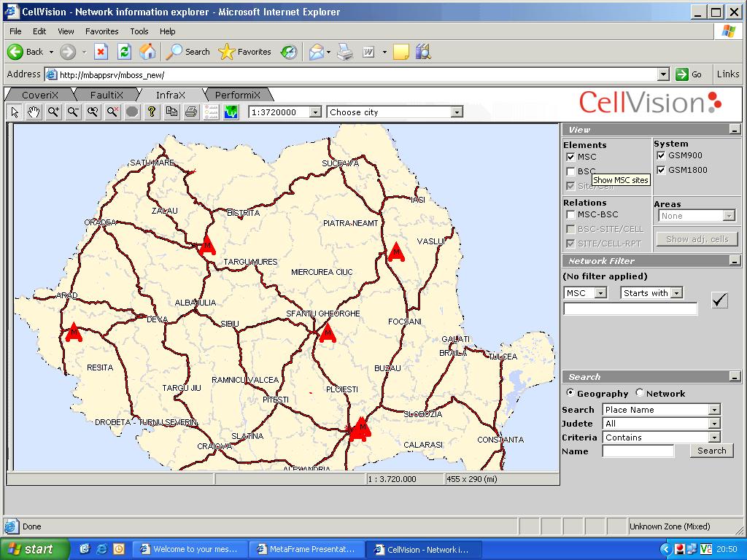The width and height of the screenshot is (747, 560).
Task: Collapse the Network Filter panel
Action: (735, 261)
